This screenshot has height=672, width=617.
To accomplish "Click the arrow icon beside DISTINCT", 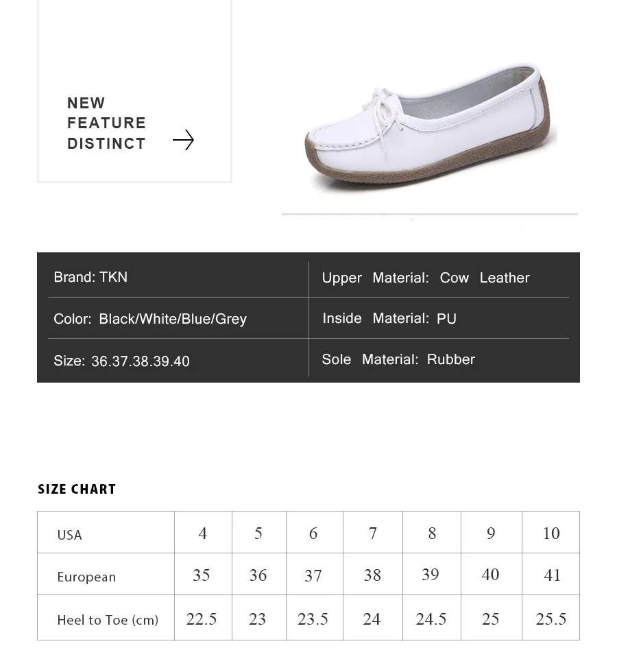I will tap(184, 140).
